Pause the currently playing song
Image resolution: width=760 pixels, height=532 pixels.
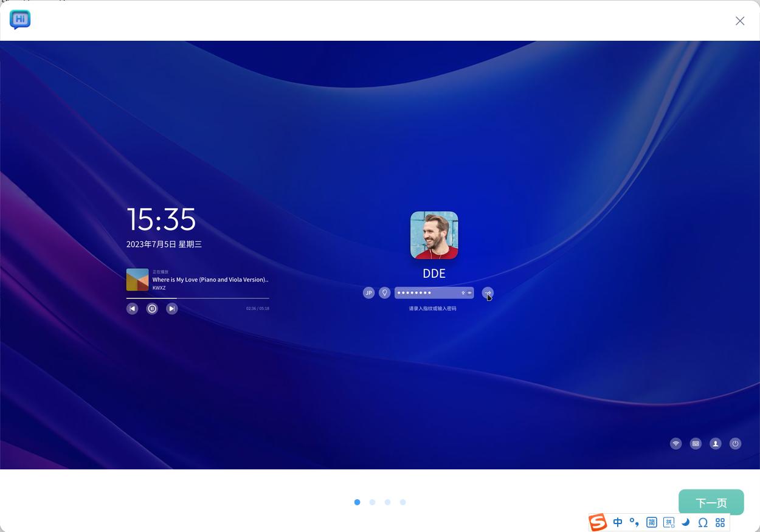[152, 309]
